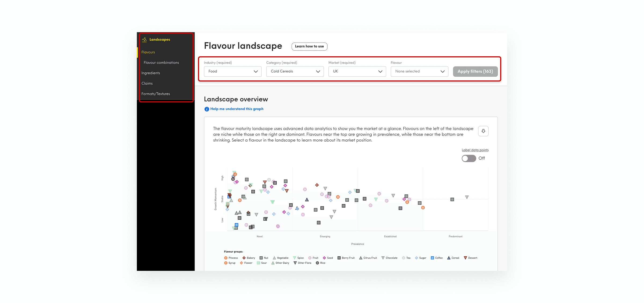Open the Industry dropdown showing Food
This screenshot has width=644, height=303.
click(233, 72)
